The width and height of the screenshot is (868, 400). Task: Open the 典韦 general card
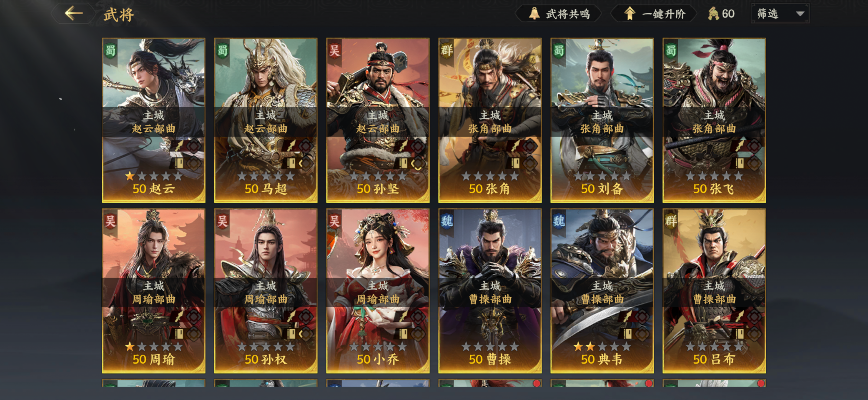pos(602,291)
